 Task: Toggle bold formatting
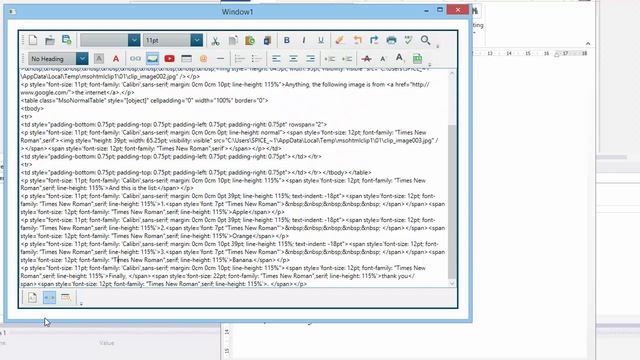click(287, 40)
